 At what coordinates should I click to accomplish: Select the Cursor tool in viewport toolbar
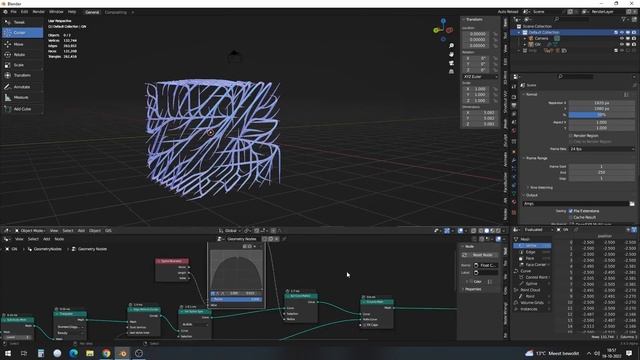click(22, 33)
